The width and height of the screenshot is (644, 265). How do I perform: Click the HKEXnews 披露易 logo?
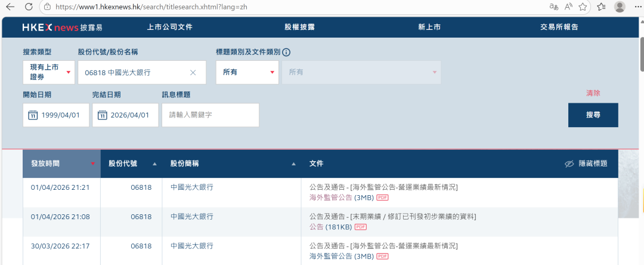(63, 27)
